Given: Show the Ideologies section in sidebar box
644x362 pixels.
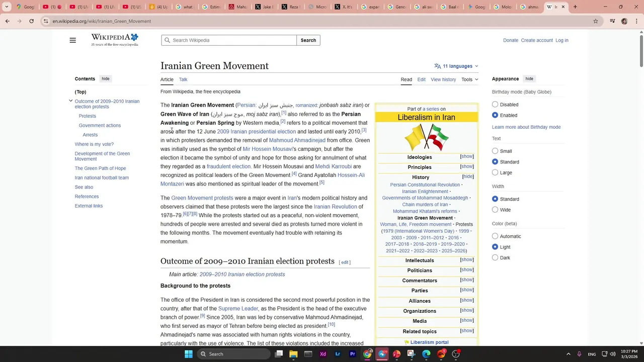Looking at the screenshot, I should pyautogui.click(x=467, y=156).
